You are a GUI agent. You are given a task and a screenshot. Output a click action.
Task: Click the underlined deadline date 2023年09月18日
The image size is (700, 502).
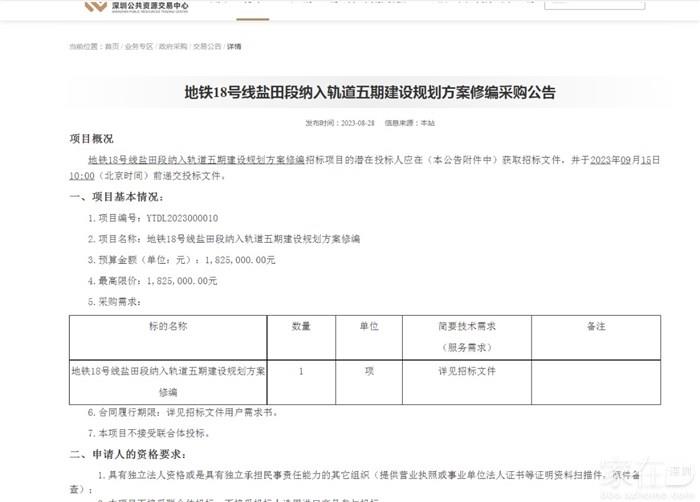625,160
